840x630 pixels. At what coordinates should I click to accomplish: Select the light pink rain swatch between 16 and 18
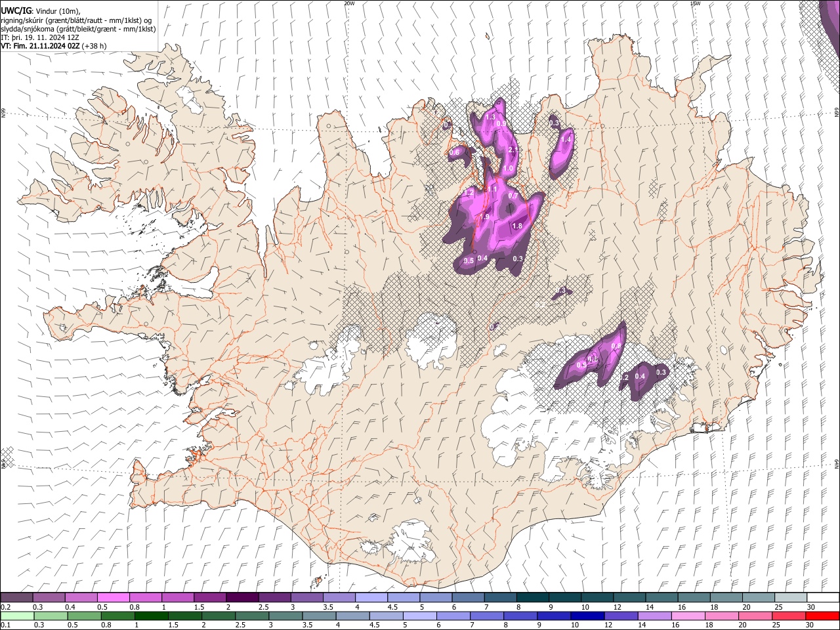coord(689,616)
